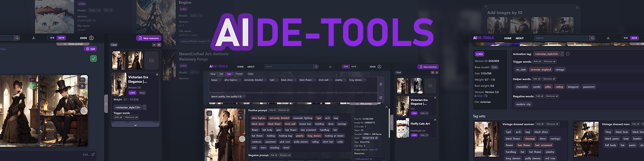Viewport: 644px width, 161px height.
Task: Switch to NSFW in the right panel header
Action: point(634,38)
